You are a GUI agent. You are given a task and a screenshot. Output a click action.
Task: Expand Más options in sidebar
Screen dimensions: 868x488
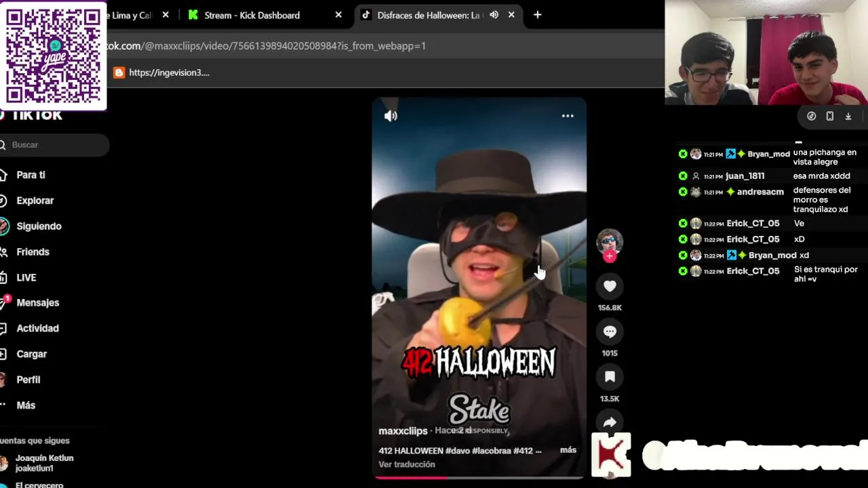26,405
